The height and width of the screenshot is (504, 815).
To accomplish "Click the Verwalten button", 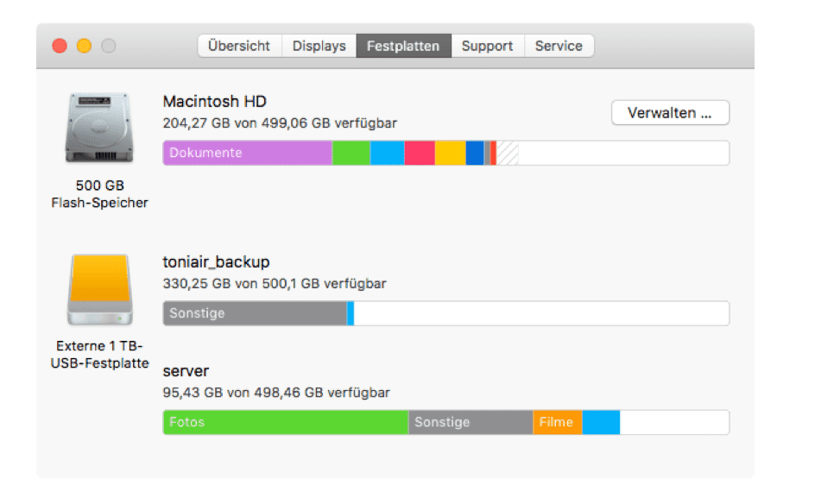I will 670,113.
